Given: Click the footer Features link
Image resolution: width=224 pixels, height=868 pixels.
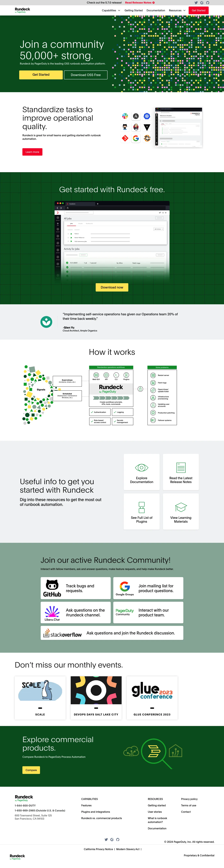Looking at the screenshot, I should (86, 805).
